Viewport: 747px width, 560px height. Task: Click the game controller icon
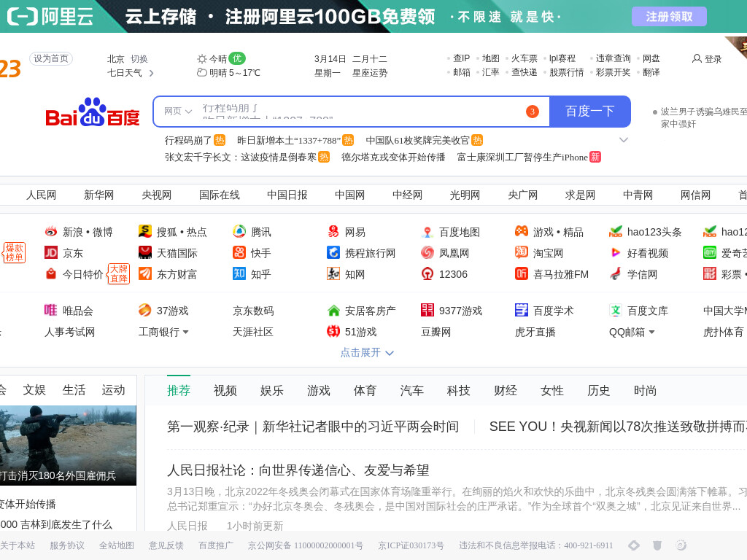522,231
